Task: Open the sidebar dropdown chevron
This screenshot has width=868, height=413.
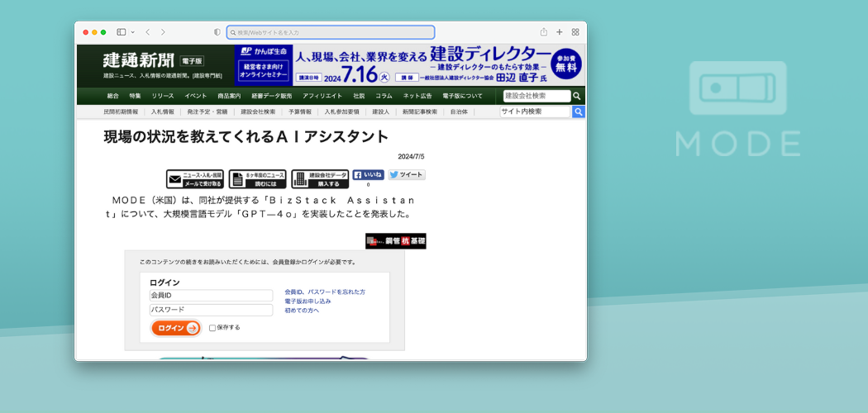Action: pos(132,32)
